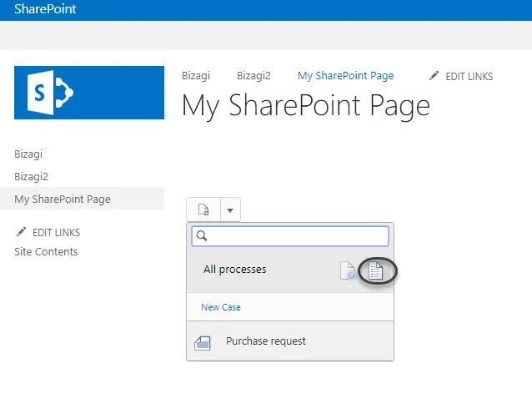The image size is (532, 409).
Task: Click the SharePoint site logo image
Action: 89,93
